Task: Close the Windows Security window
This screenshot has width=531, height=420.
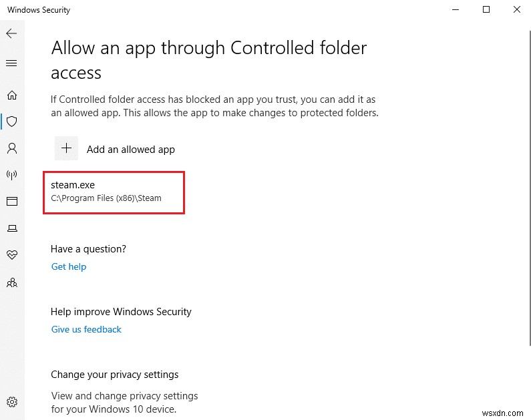Action: tap(516, 10)
